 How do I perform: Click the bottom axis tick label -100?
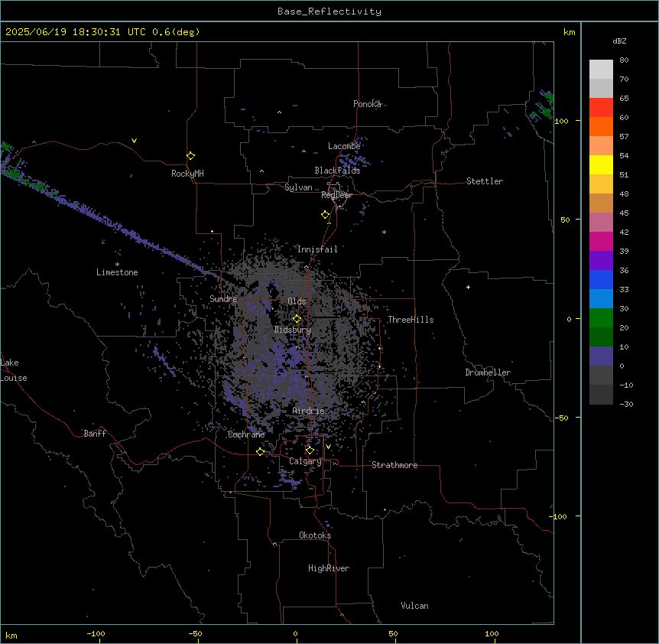click(96, 633)
